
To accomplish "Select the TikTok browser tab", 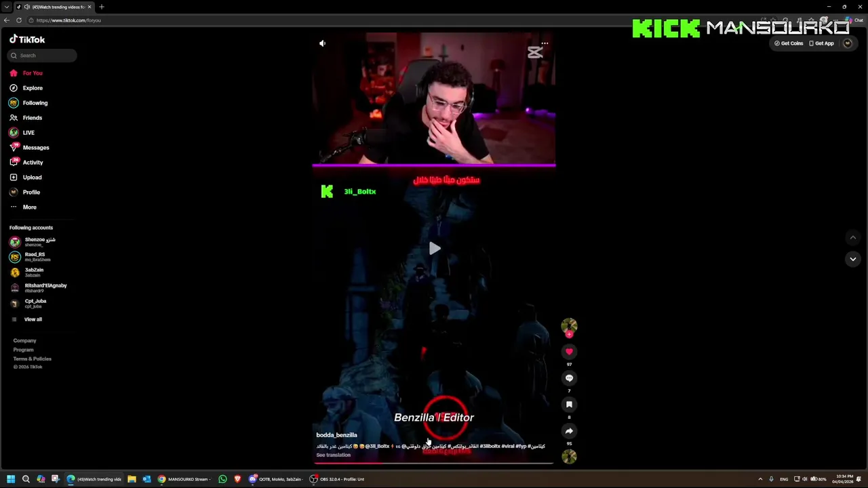I will click(54, 7).
